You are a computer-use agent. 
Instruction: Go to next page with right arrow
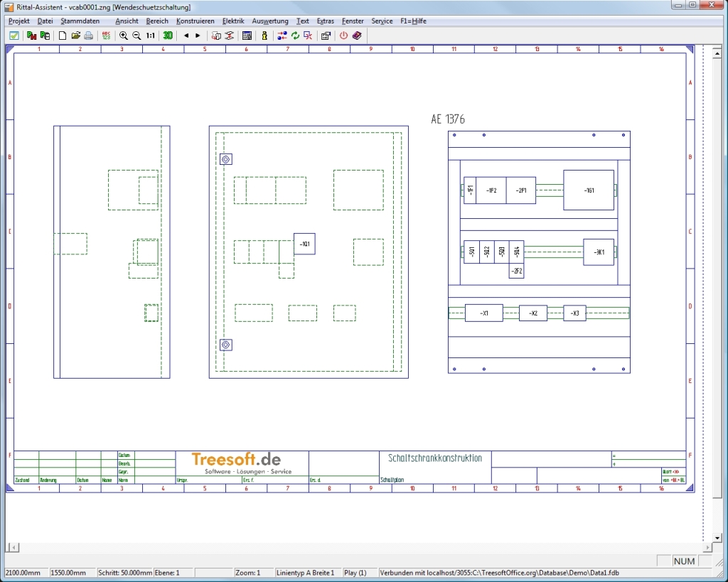198,35
